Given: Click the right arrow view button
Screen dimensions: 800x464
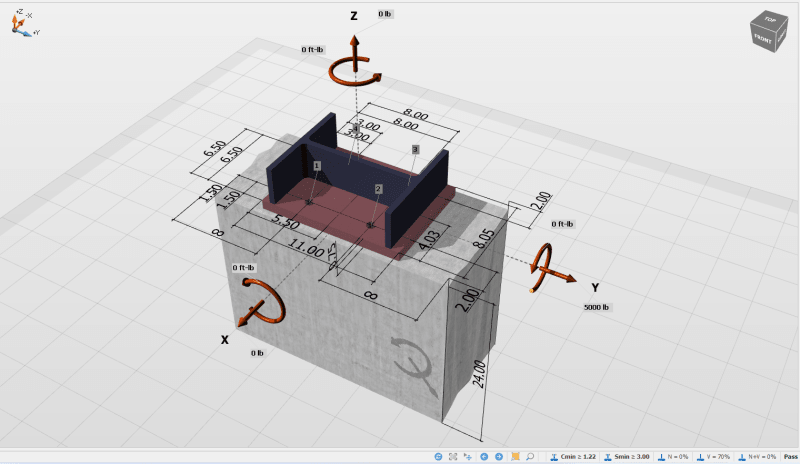Looking at the screenshot, I should tap(498, 457).
